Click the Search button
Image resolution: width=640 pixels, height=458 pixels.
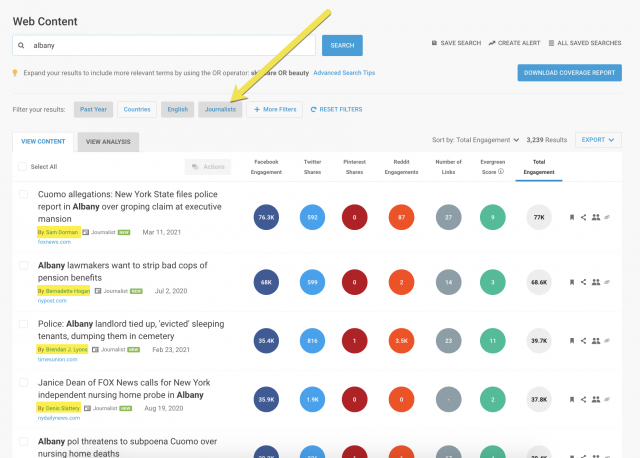(x=342, y=45)
